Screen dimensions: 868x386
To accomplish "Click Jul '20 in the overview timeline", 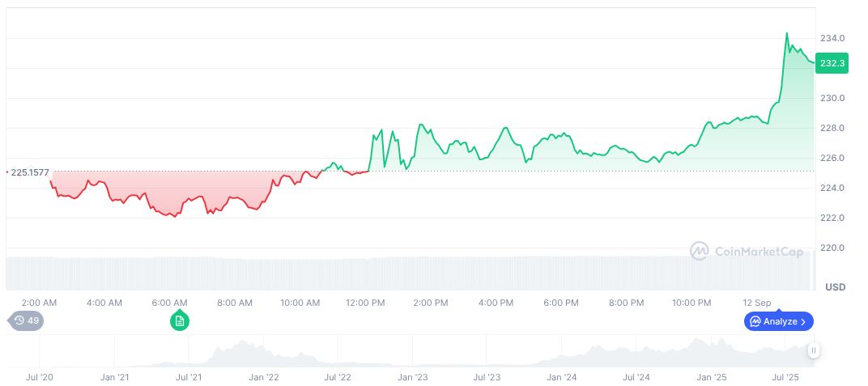I will click(40, 377).
